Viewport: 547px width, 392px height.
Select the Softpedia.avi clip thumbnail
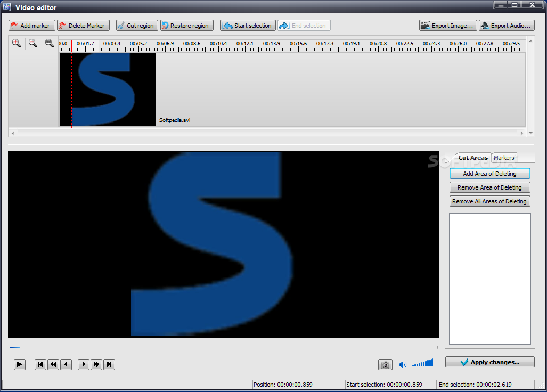click(x=108, y=89)
